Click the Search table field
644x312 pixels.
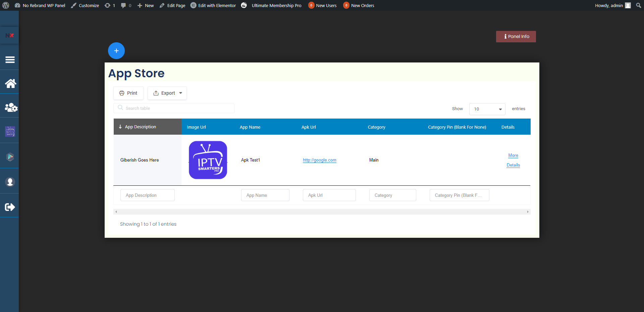174,108
